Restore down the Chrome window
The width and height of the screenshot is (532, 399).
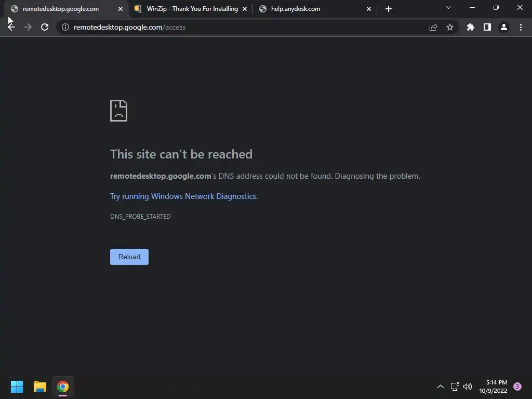point(496,7)
